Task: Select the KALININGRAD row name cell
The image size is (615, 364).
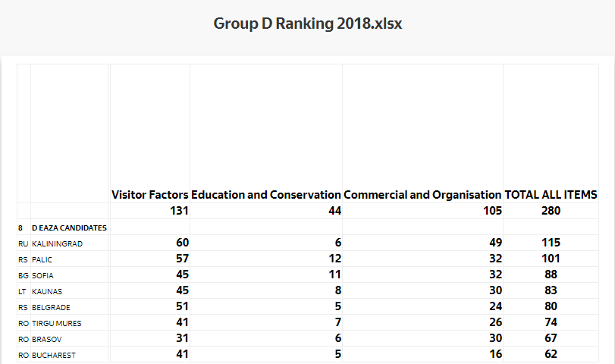Action: pos(58,243)
